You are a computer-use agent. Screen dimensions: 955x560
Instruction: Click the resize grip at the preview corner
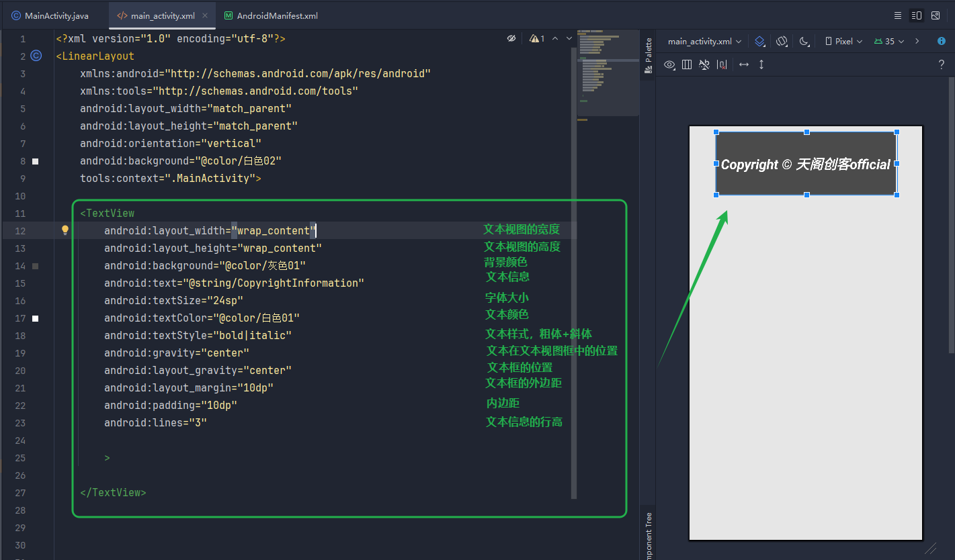click(x=930, y=549)
